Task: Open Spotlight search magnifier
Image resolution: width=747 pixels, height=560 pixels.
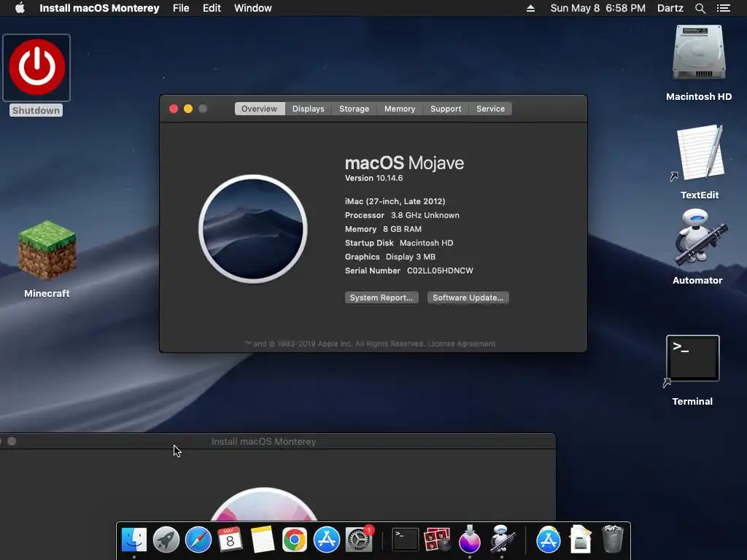Action: [700, 8]
